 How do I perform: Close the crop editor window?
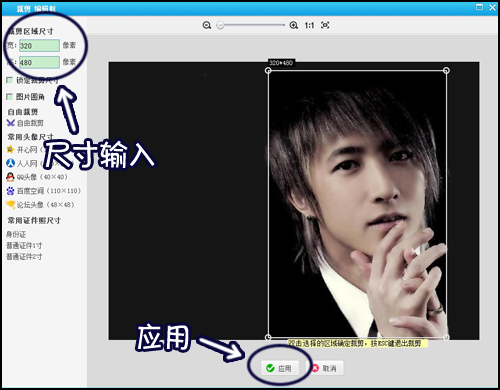(492, 7)
